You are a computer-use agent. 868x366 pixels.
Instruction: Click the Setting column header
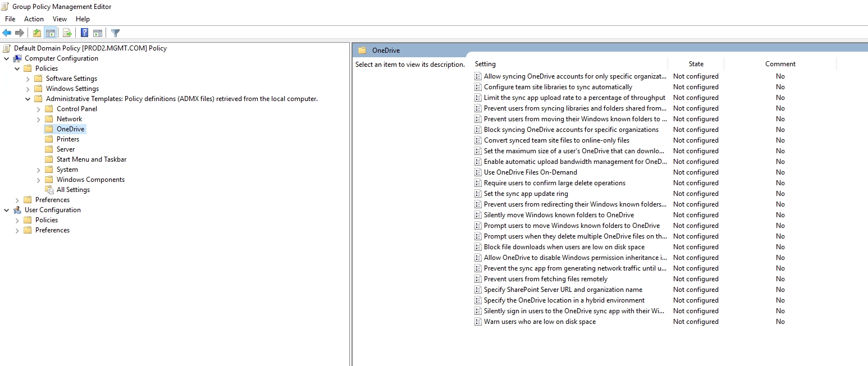pyautogui.click(x=485, y=63)
